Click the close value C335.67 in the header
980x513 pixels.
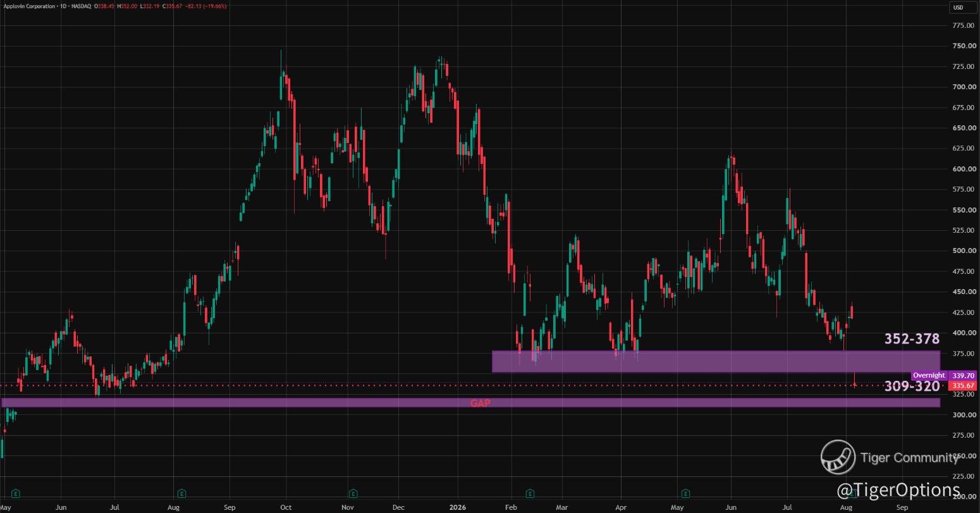173,6
